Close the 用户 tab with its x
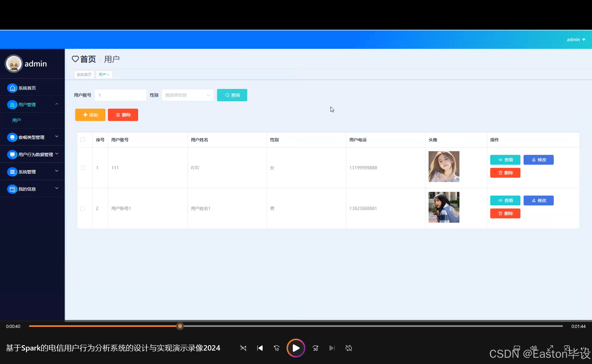The height and width of the screenshot is (364, 592). pyautogui.click(x=108, y=75)
